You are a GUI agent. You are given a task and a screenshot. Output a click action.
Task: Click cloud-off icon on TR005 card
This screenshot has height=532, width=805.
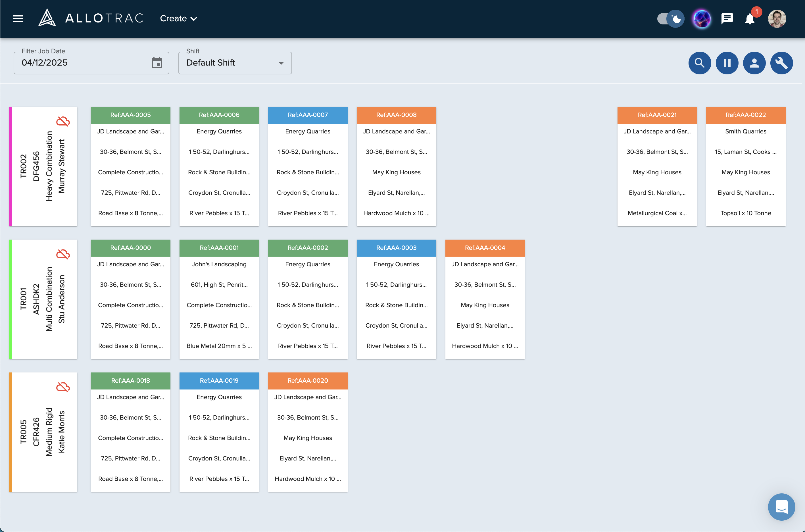point(63,387)
